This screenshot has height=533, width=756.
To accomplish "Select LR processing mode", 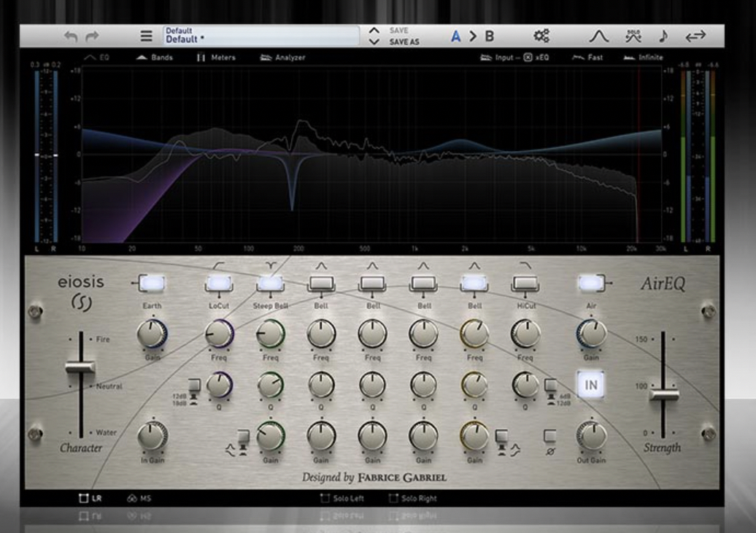I will [90, 498].
